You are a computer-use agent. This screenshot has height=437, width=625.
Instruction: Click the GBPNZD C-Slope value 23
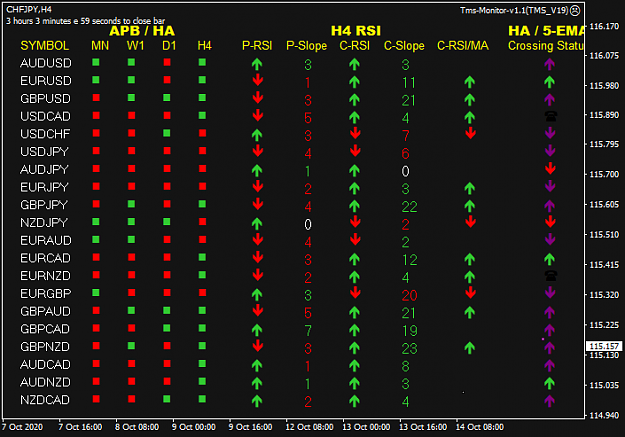coord(409,349)
